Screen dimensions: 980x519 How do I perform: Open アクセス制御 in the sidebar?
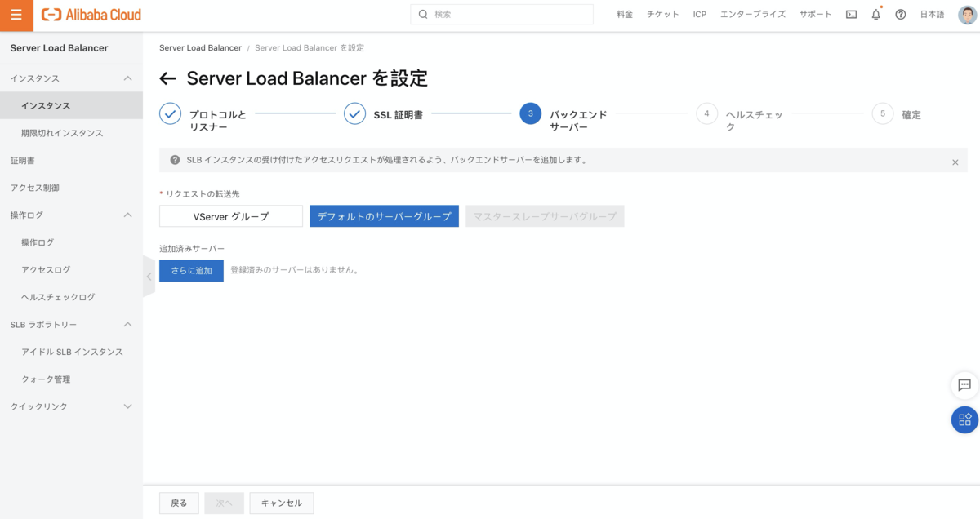coord(34,188)
